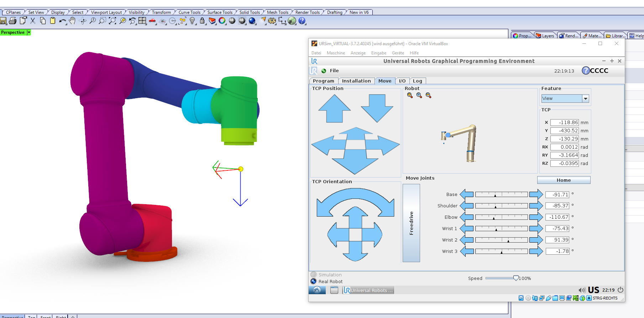Select the Zoom Extents tool
The width and height of the screenshot is (644, 318).
coord(112,21)
